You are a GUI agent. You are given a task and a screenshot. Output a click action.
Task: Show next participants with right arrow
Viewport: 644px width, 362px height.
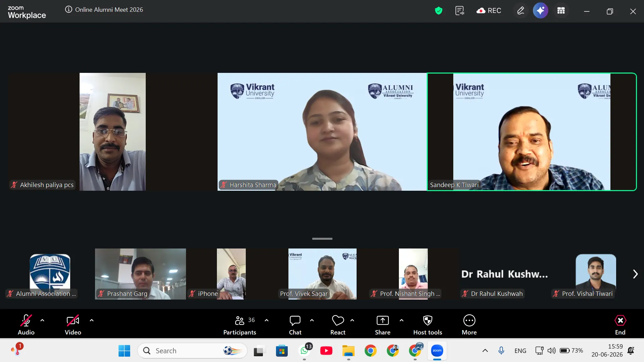635,274
